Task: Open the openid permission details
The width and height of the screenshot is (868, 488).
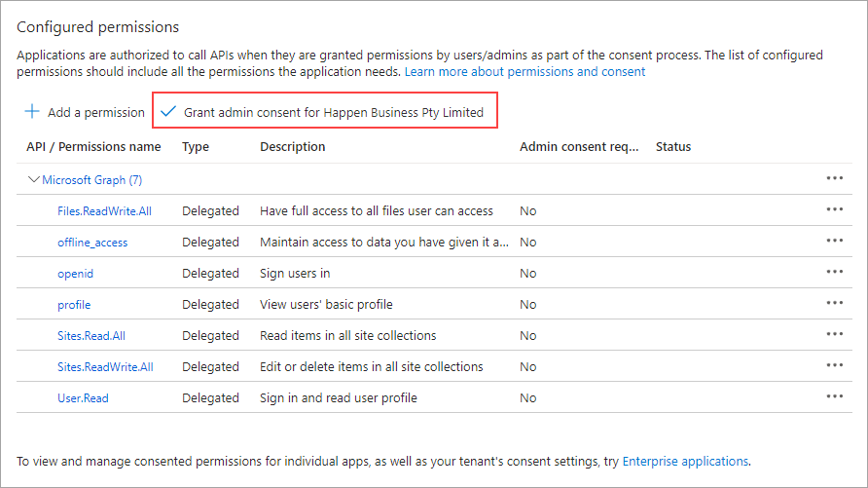Action: [x=75, y=273]
